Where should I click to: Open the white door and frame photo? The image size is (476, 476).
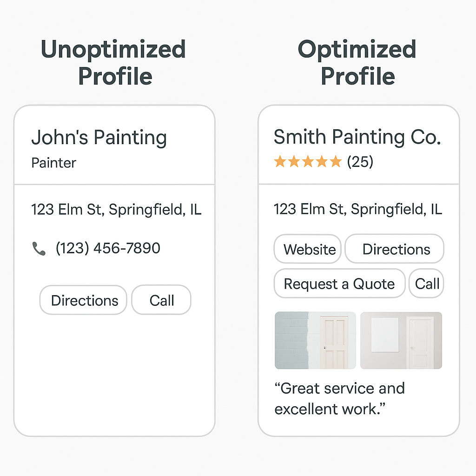[x=401, y=340]
